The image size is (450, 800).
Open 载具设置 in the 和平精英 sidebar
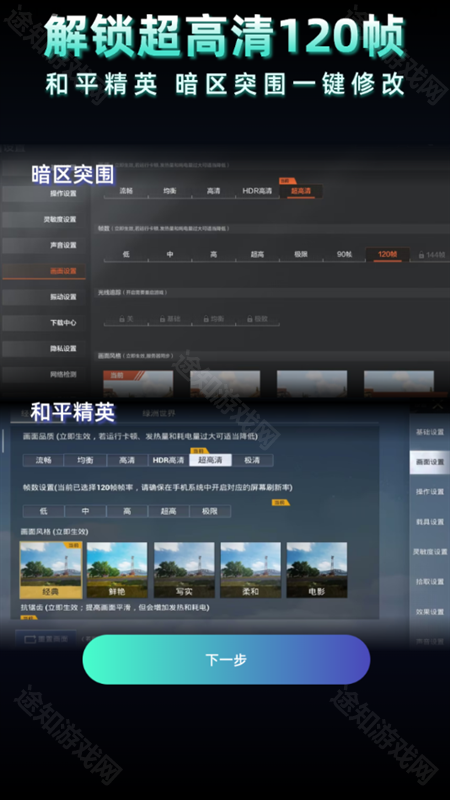point(430,522)
